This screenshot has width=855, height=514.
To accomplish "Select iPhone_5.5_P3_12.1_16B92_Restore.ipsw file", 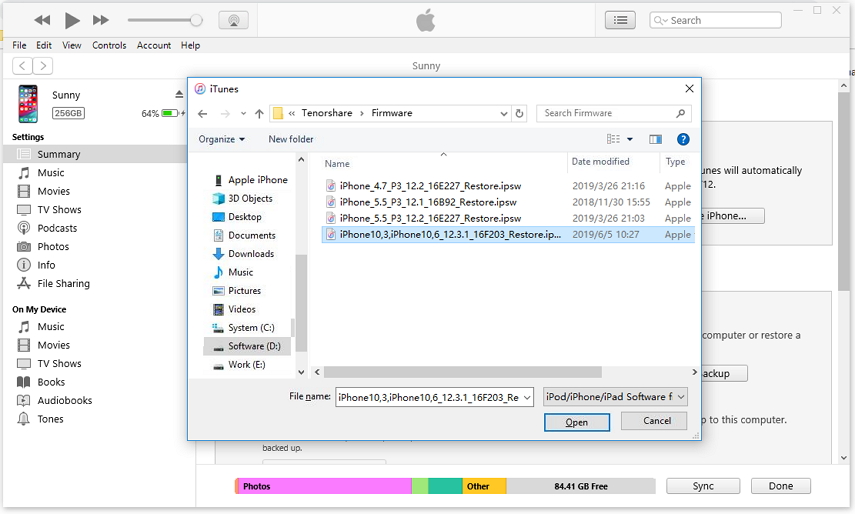I will (x=430, y=202).
